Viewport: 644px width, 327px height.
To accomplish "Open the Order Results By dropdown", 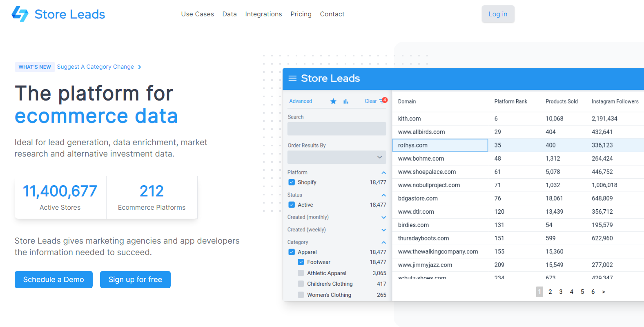I will point(337,157).
